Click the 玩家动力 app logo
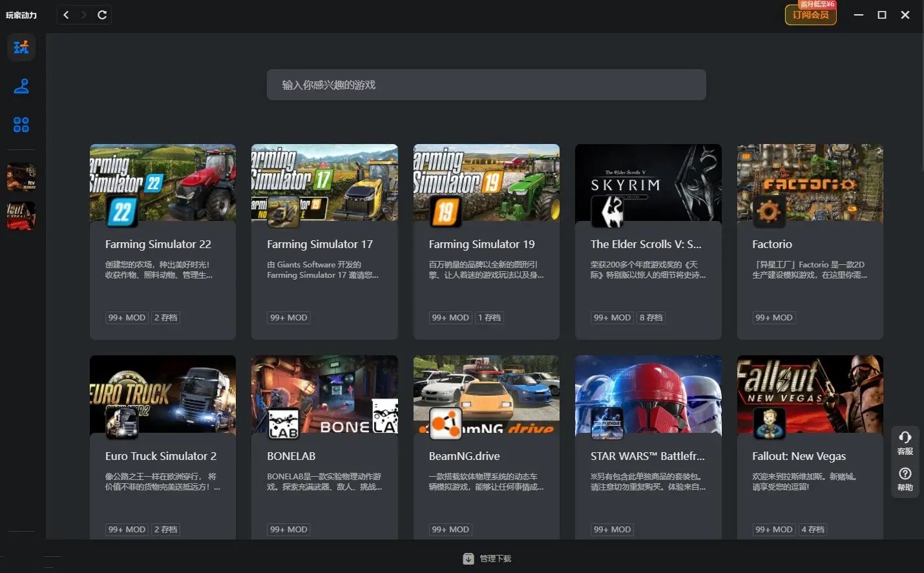The width and height of the screenshot is (924, 573). tap(21, 15)
